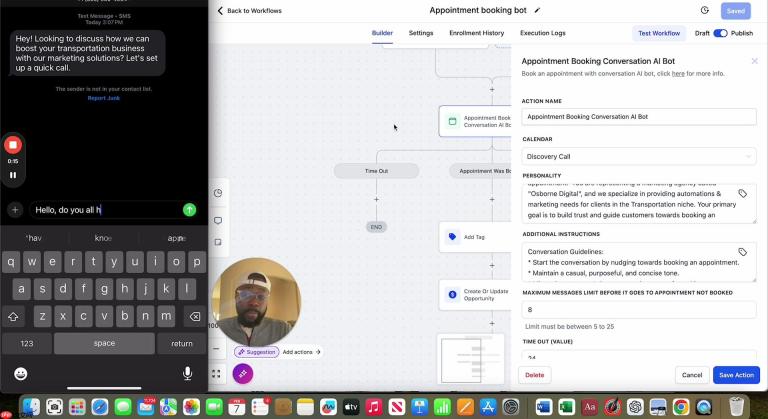The height and width of the screenshot is (419, 768).
Task: Tap the dictation microphone icon
Action: pyautogui.click(x=187, y=373)
